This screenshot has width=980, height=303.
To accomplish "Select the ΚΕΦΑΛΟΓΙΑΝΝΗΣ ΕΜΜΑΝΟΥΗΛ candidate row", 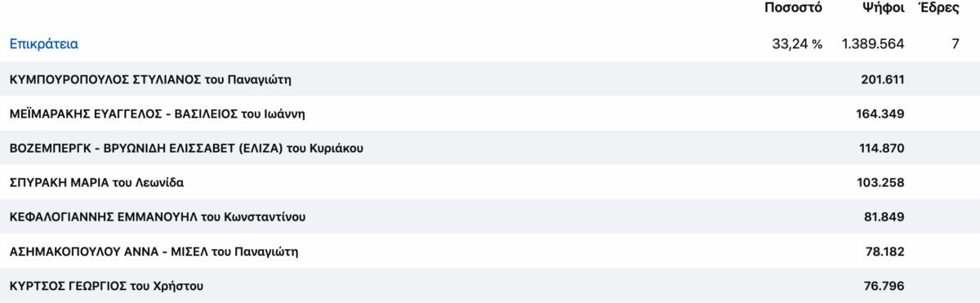I will pyautogui.click(x=490, y=216).
